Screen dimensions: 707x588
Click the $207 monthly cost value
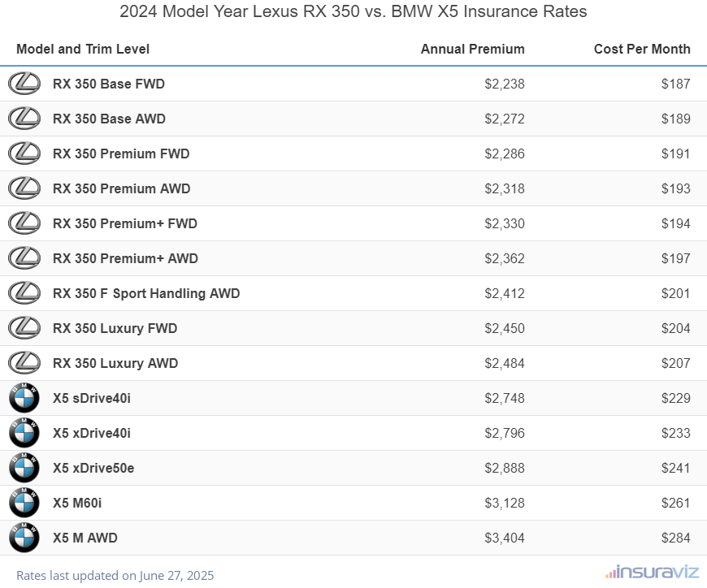[x=676, y=363]
